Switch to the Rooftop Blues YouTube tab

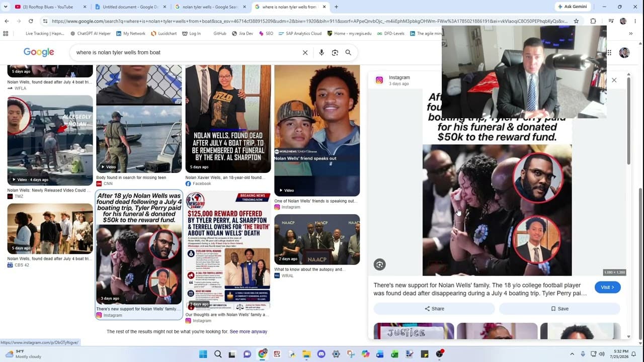coord(49,7)
